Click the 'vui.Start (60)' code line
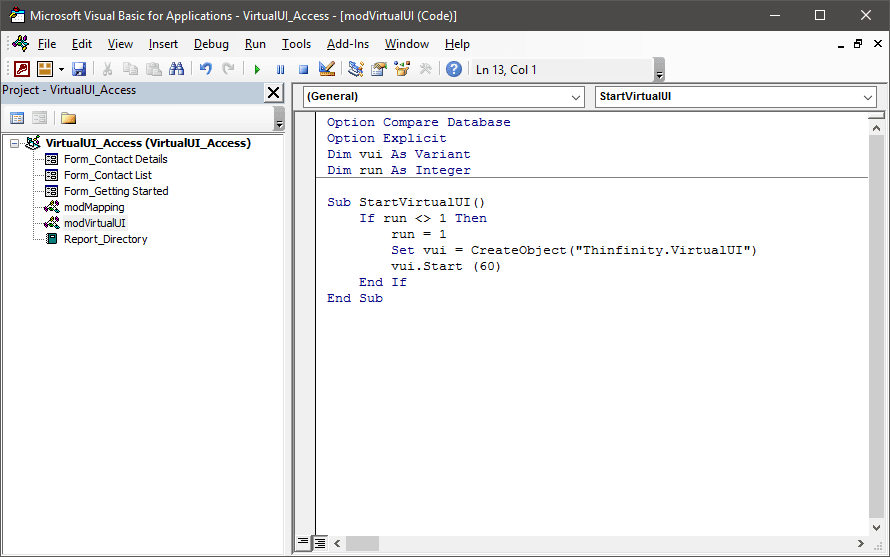Viewport: 890px width, 557px height. pyautogui.click(x=446, y=266)
